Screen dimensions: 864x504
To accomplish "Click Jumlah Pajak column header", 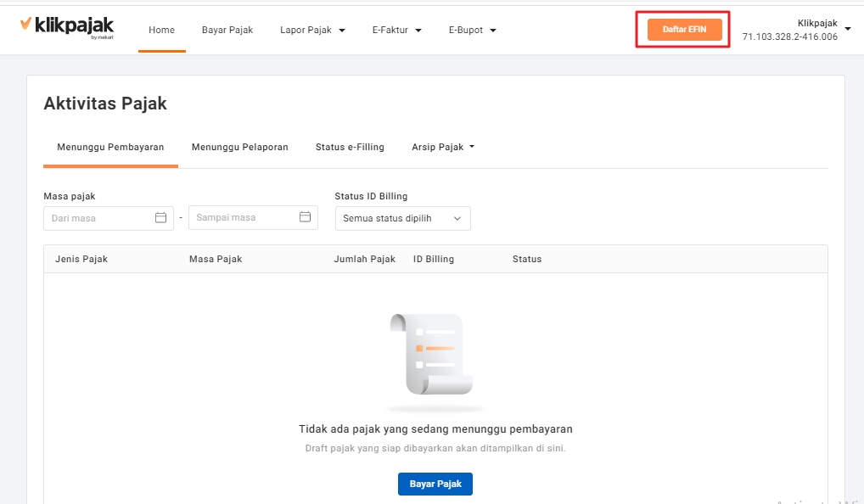I will [x=365, y=259].
